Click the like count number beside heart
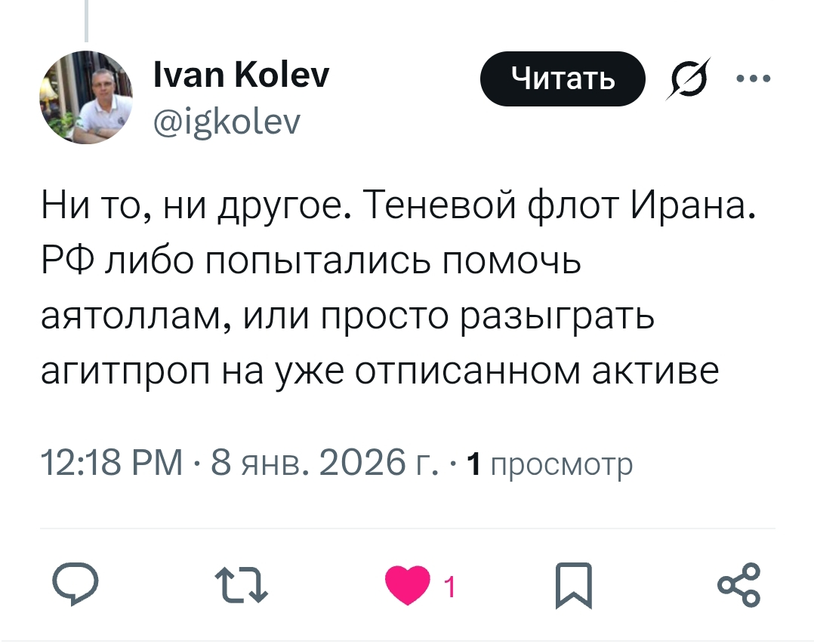The height and width of the screenshot is (644, 814). click(x=449, y=587)
